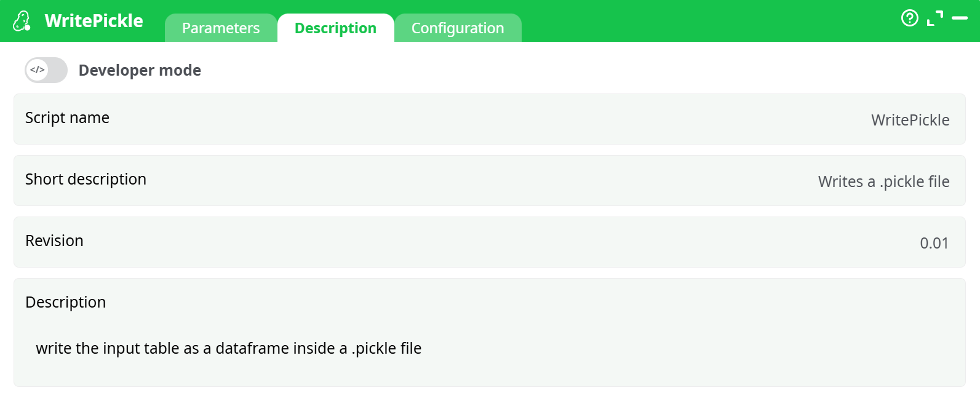The height and width of the screenshot is (398, 980).
Task: Open the help question-mark icon
Action: (909, 18)
